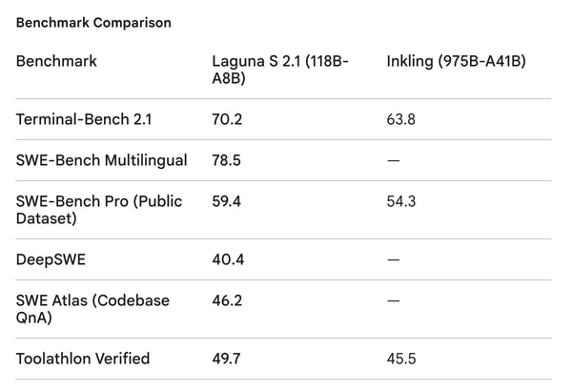Click the SWE-Bench Pro (Public Dataset) label
The image size is (572, 392).
pyautogui.click(x=99, y=210)
